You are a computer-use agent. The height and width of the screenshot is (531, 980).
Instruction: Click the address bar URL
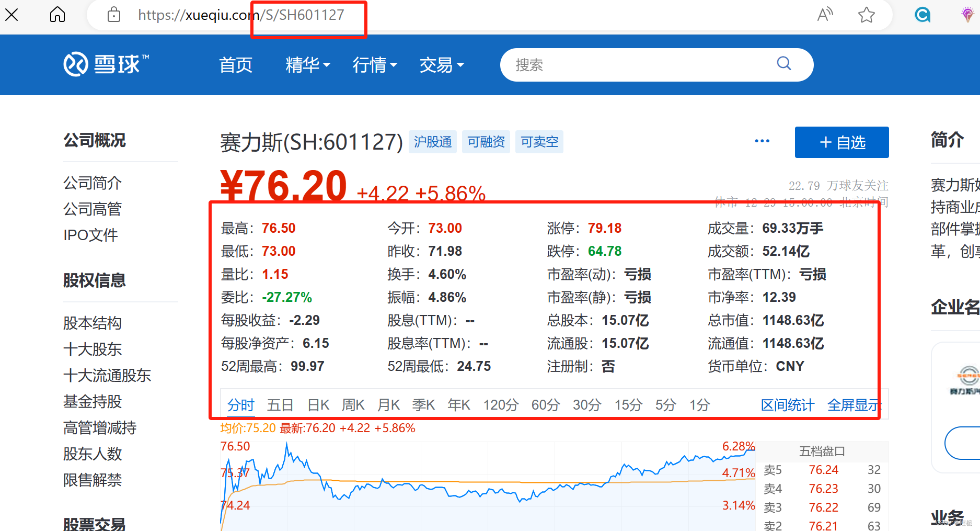coord(241,15)
